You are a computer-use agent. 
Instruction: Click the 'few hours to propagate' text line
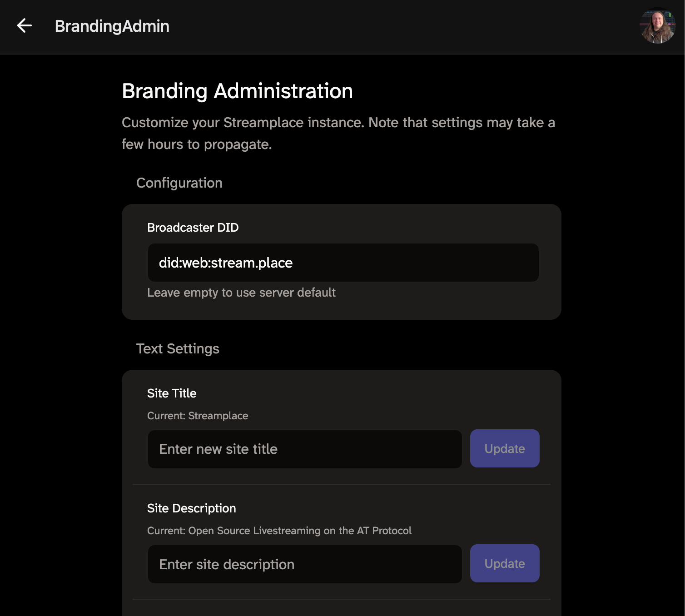click(196, 144)
